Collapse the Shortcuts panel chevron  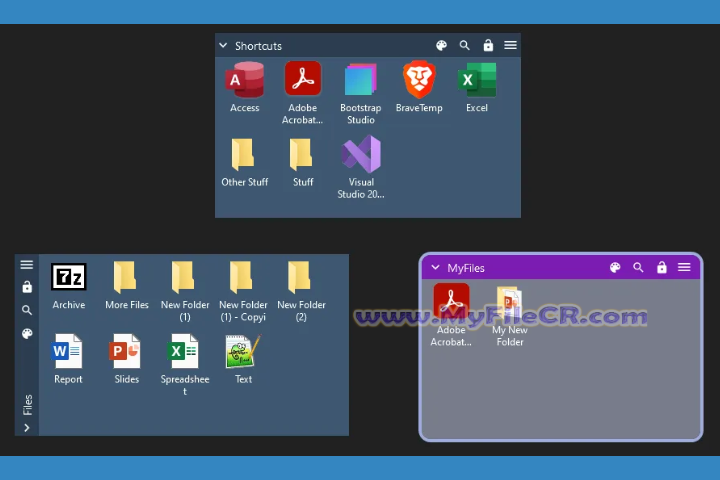(223, 45)
